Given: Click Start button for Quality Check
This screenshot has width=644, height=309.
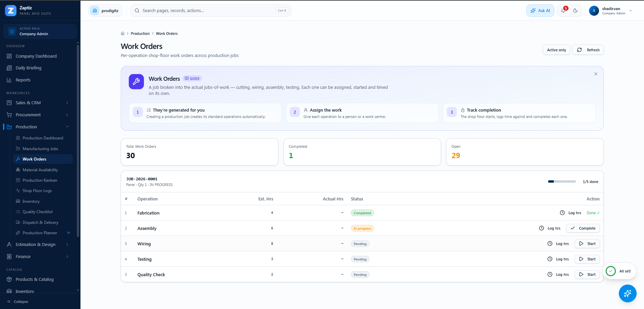Looking at the screenshot, I should pyautogui.click(x=587, y=274).
